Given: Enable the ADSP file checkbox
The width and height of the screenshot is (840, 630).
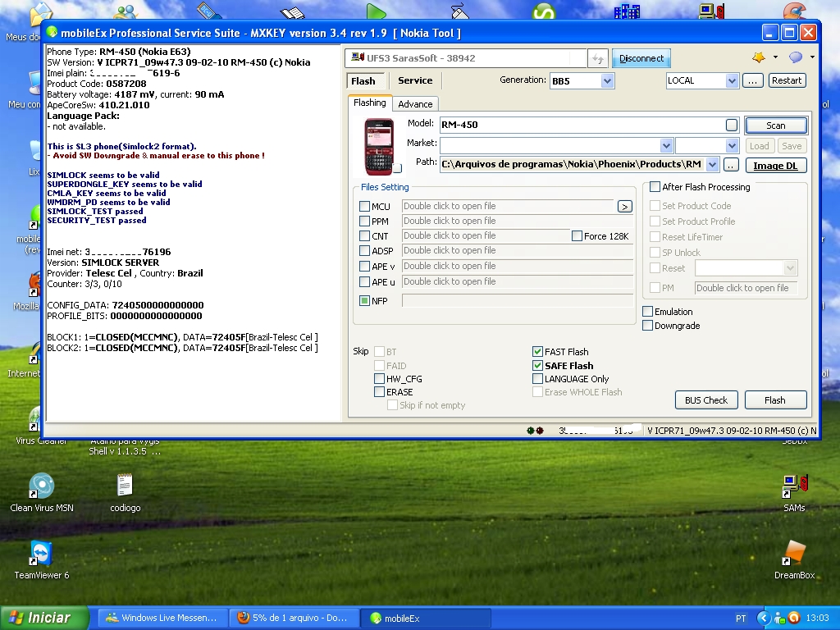Looking at the screenshot, I should coord(365,251).
